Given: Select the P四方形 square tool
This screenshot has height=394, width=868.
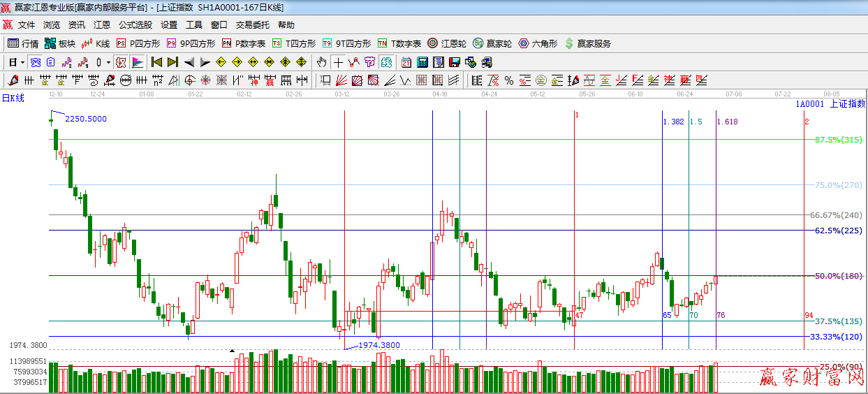Looking at the screenshot, I should [138, 43].
